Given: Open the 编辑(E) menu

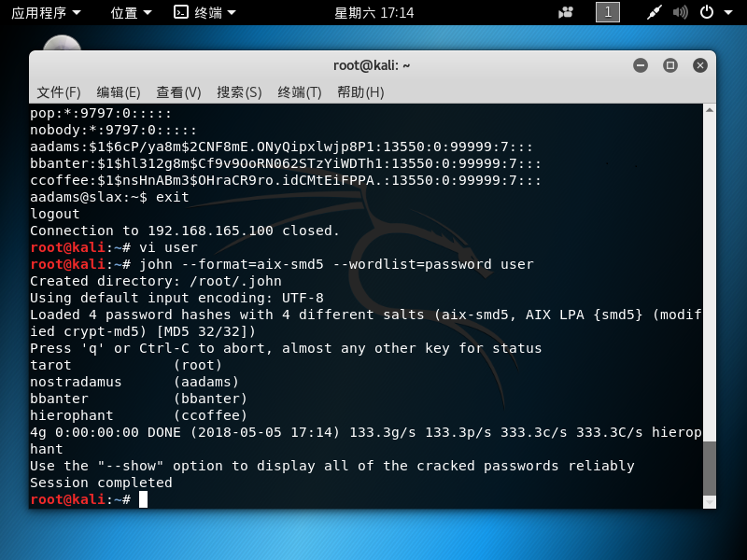Looking at the screenshot, I should pos(119,91).
